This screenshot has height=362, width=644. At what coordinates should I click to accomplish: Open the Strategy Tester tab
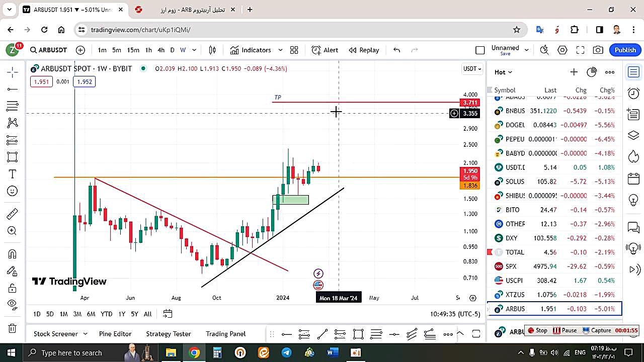[169, 334]
